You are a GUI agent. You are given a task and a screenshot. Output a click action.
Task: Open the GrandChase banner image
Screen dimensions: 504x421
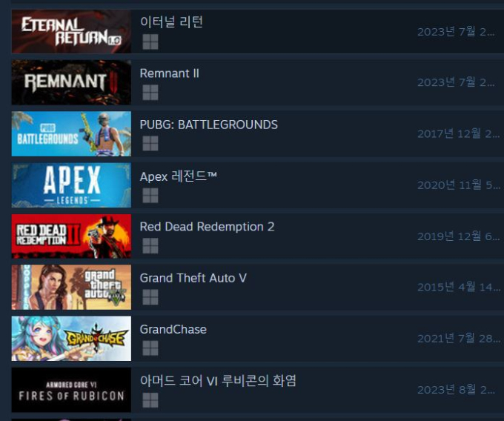click(x=71, y=339)
